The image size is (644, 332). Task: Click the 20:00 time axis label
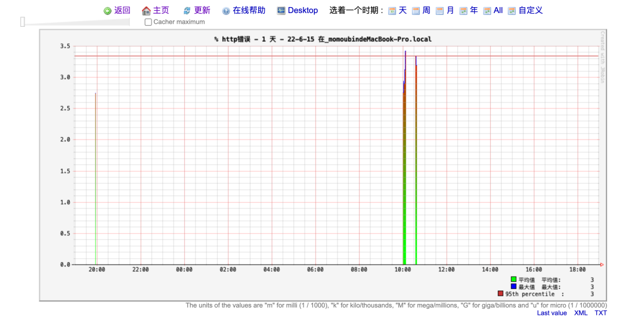(x=97, y=269)
